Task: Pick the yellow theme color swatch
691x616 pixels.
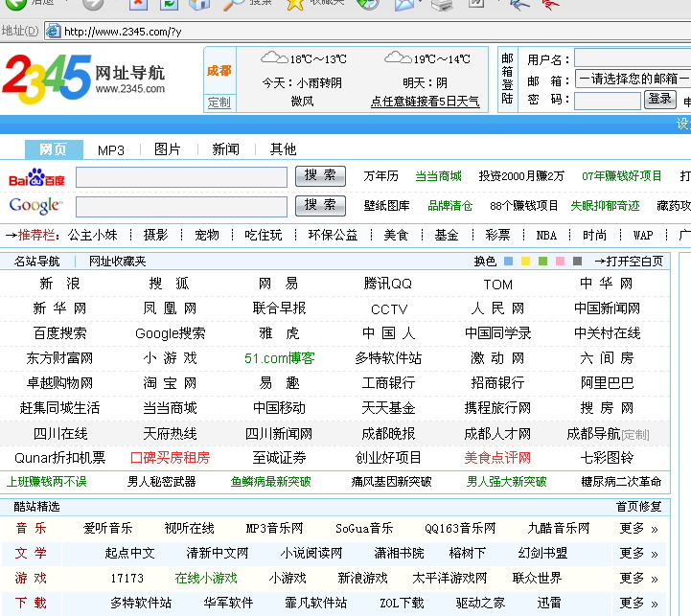Action: click(x=525, y=262)
